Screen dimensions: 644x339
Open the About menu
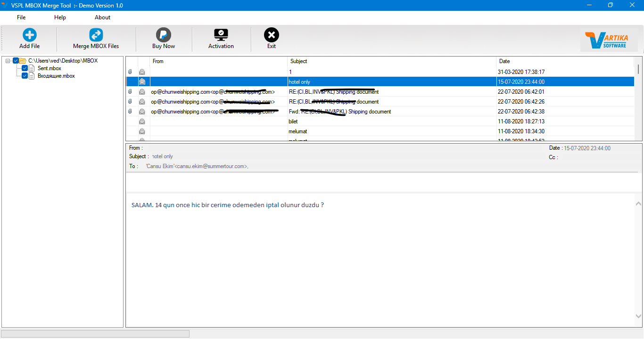[x=102, y=17]
